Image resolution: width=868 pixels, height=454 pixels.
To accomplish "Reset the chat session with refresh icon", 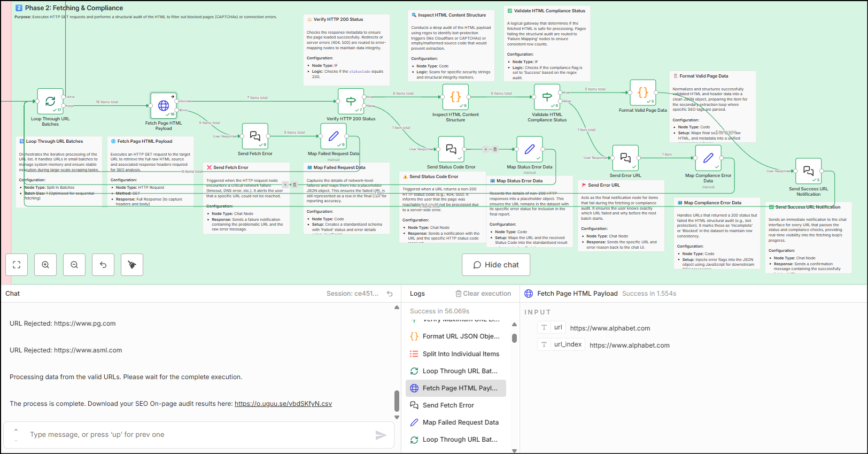I will click(x=390, y=294).
